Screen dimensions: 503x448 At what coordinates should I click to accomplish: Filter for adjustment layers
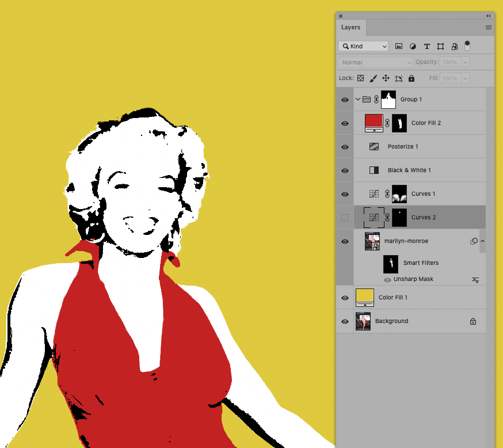point(413,46)
